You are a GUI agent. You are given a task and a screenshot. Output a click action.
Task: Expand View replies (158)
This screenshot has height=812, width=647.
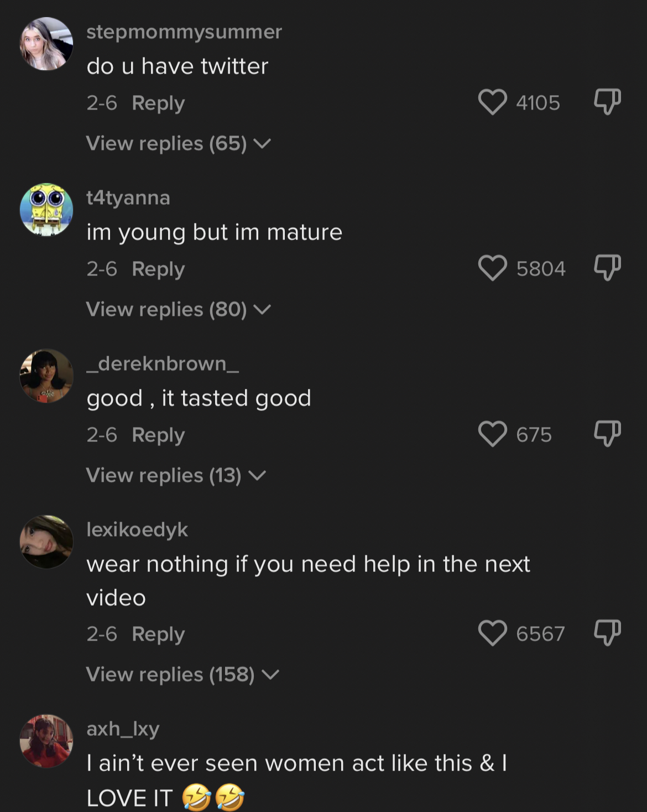coord(182,675)
